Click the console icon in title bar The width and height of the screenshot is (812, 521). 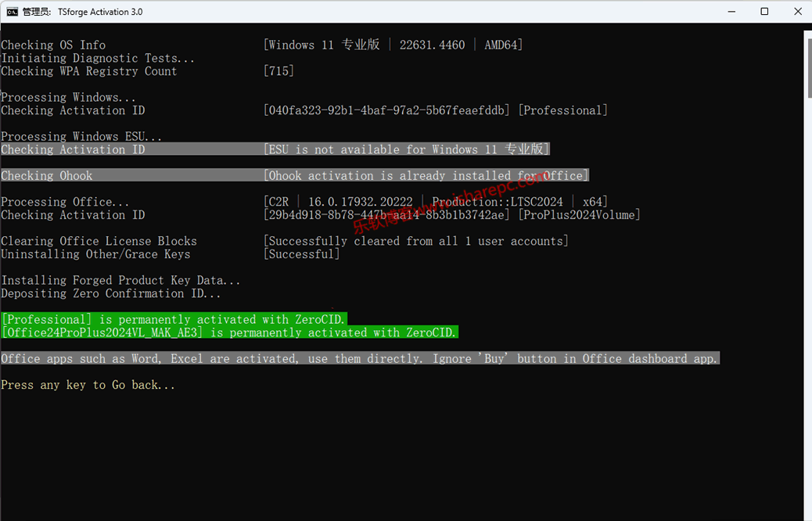coord(12,12)
